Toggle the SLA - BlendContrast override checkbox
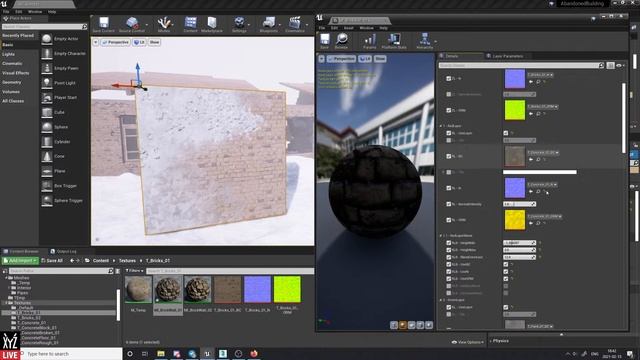The width and height of the screenshot is (640, 360). click(x=449, y=257)
